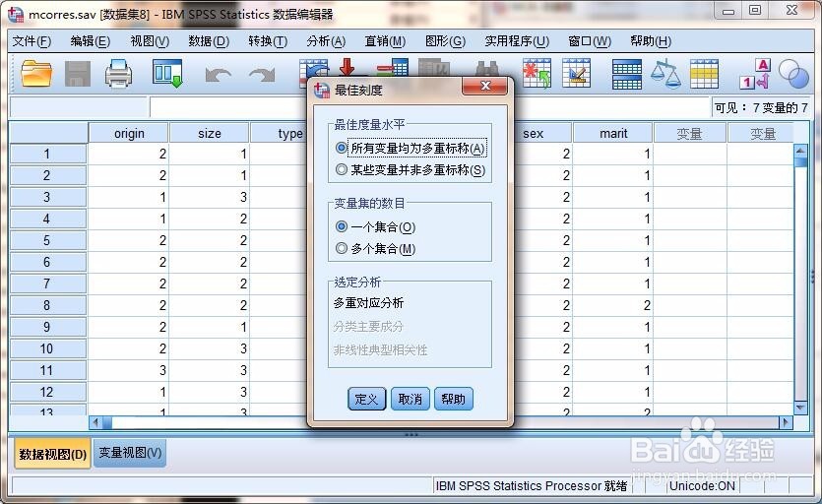Open data document folder icon

[36, 74]
